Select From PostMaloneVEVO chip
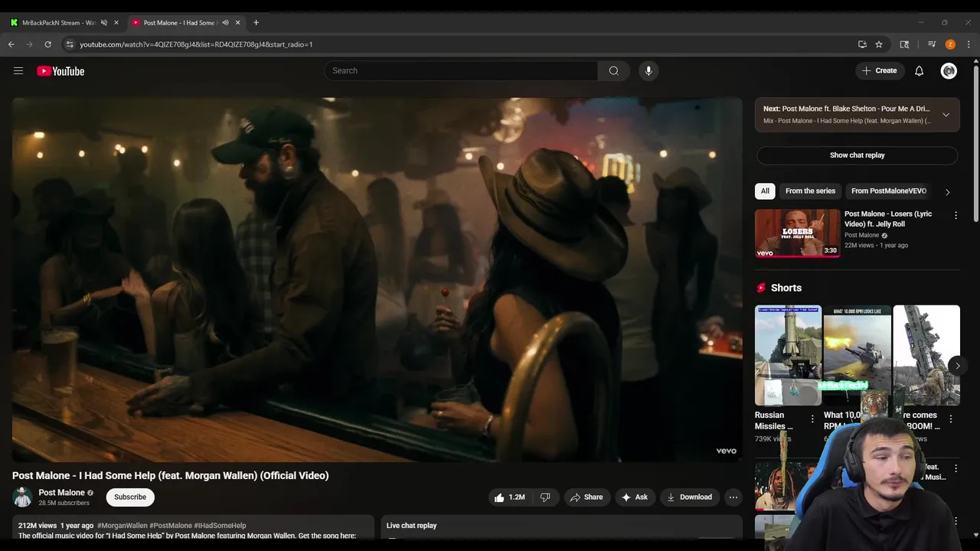The image size is (980, 551). tap(889, 191)
